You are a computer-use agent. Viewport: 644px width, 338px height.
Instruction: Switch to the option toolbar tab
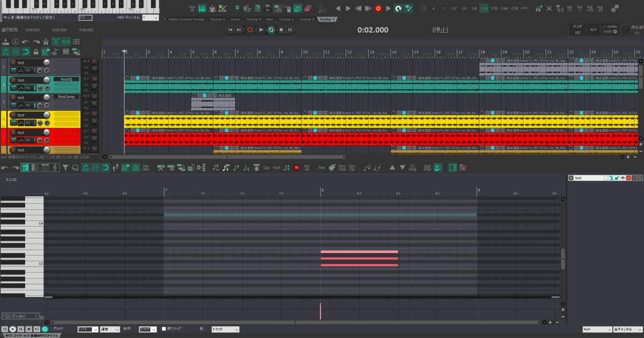236,19
